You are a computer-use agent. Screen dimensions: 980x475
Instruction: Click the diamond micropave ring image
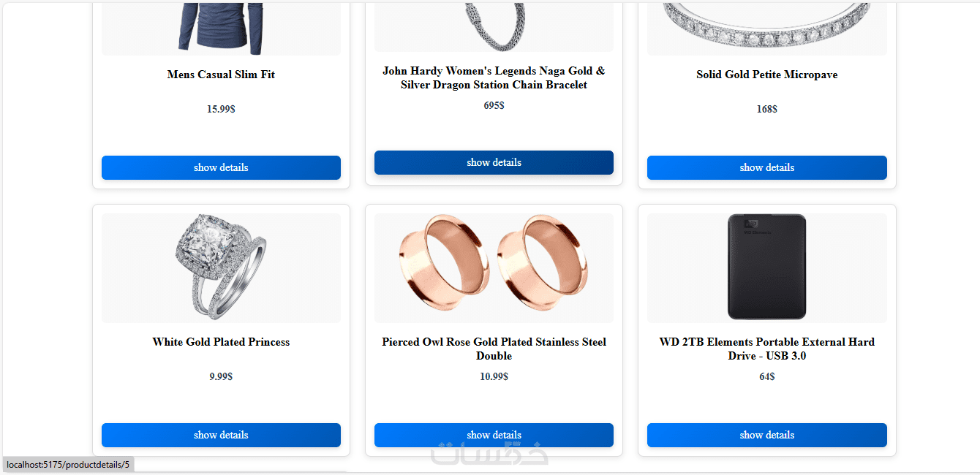point(766,28)
